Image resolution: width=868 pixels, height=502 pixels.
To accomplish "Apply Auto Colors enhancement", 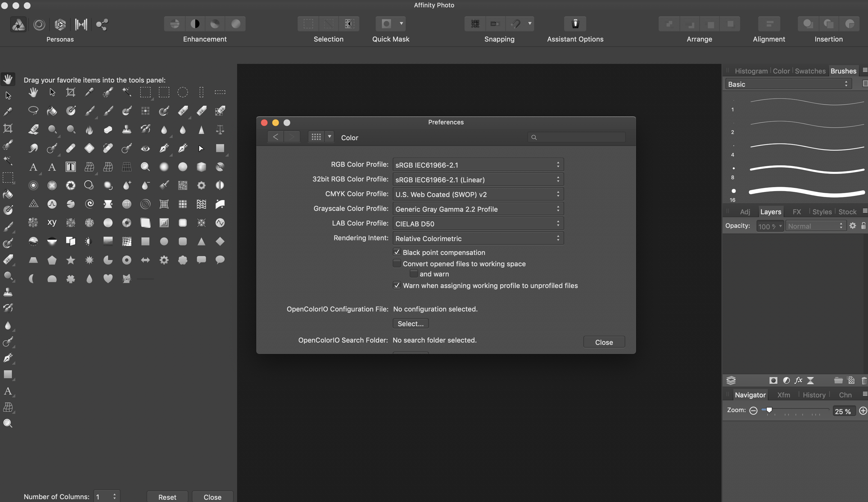I will (215, 24).
